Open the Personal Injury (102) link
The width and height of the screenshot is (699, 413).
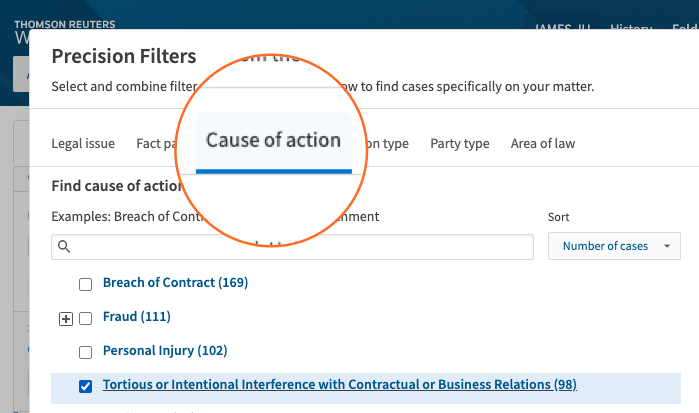pos(165,351)
